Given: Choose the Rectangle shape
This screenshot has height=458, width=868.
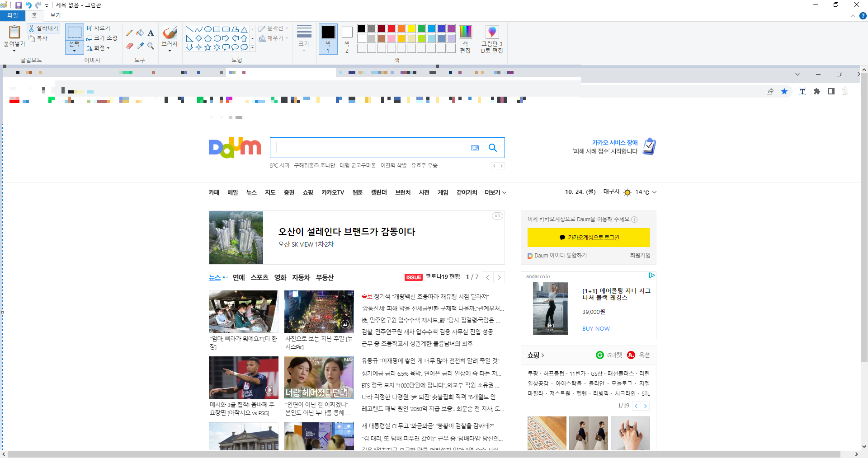Looking at the screenshot, I should point(217,29).
